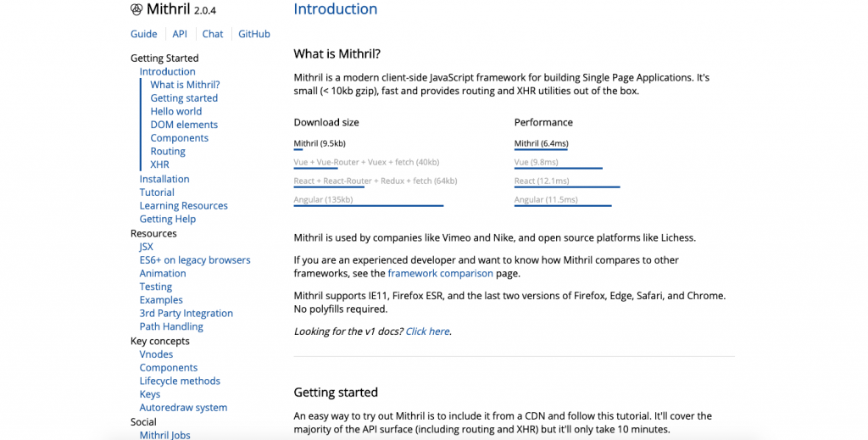Viewport: 868px width, 440px height.
Task: Open the Autoredraw system page
Action: (183, 407)
